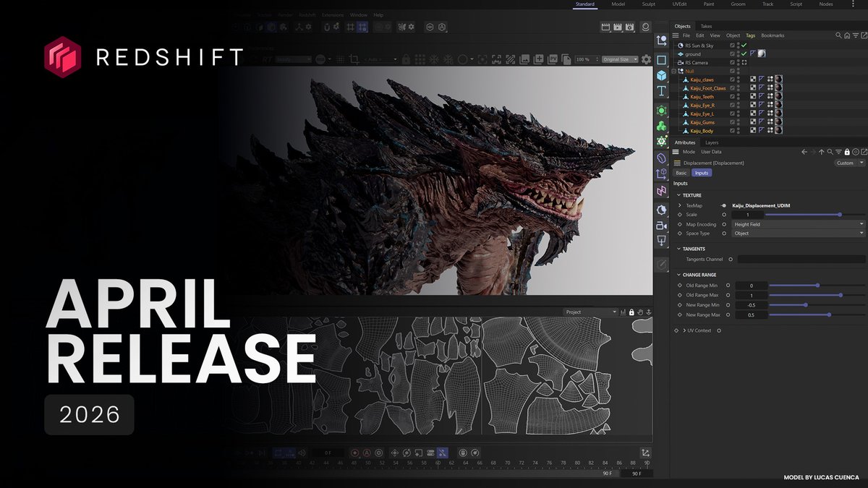The image size is (868, 488).
Task: Toggle the layer checkbox for Kaiju_Teeth
Action: pyautogui.click(x=733, y=96)
